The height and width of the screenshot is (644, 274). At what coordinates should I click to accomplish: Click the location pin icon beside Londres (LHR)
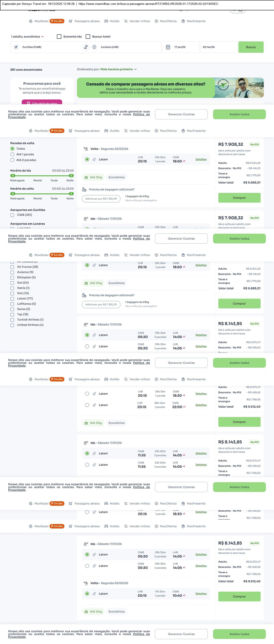tap(94, 47)
